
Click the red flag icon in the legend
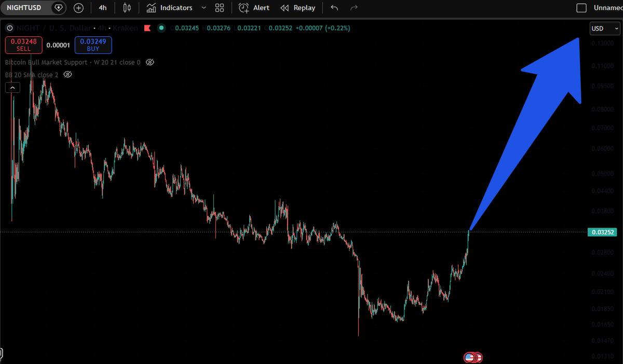pos(147,28)
